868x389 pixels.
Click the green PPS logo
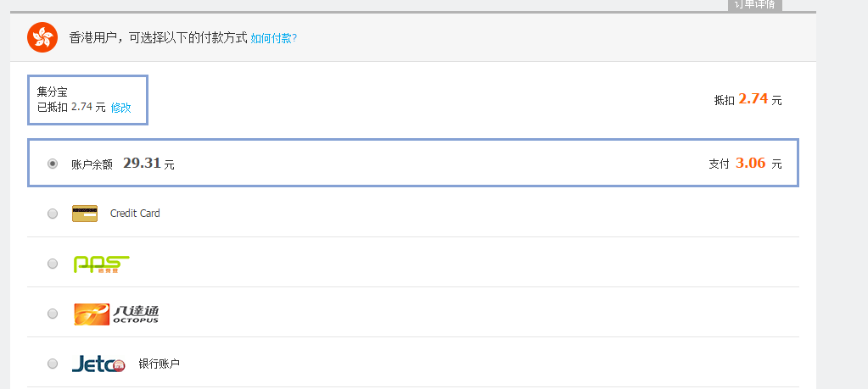pos(101,264)
